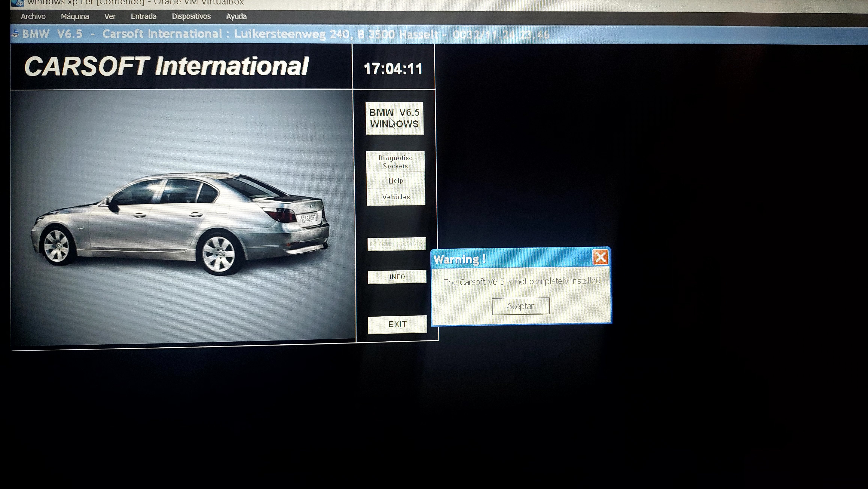
Task: Open the Archivo menu in VirtualBox
Action: (33, 17)
